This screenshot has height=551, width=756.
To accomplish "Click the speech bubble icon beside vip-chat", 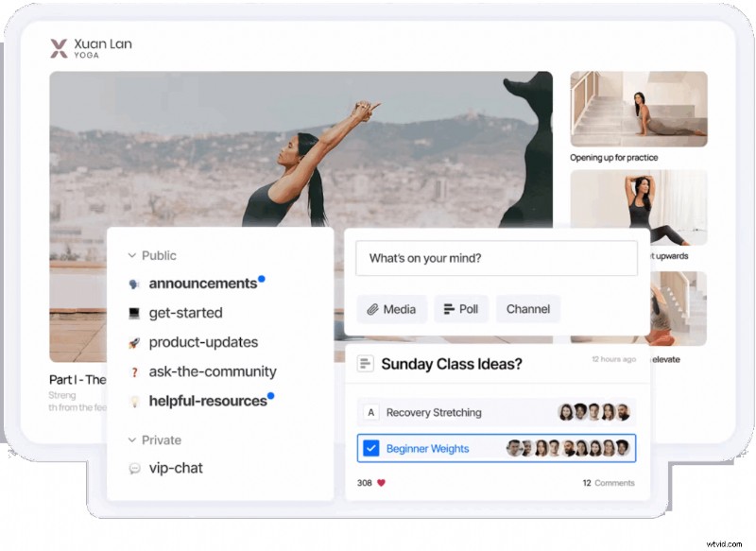I will pos(134,468).
